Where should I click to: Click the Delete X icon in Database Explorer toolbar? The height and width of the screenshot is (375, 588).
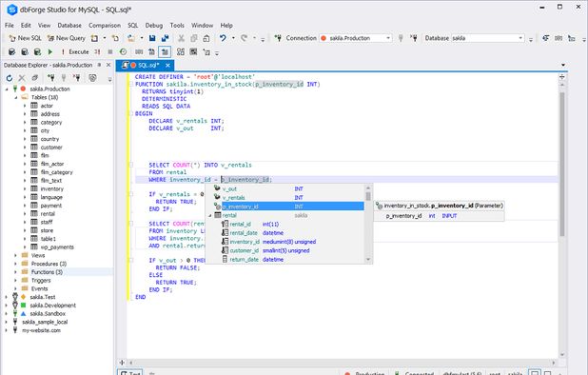(22, 78)
